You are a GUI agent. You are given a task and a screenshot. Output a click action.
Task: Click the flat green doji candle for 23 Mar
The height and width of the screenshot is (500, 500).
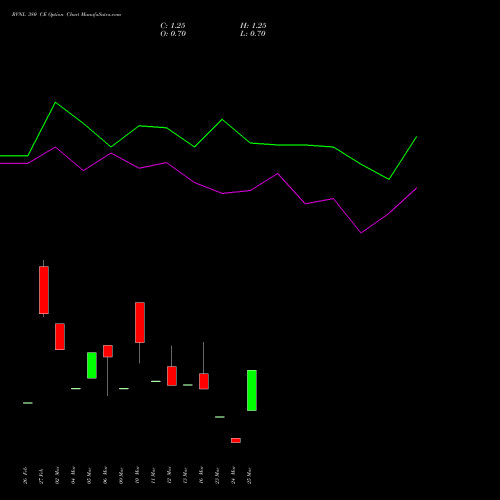(x=220, y=417)
